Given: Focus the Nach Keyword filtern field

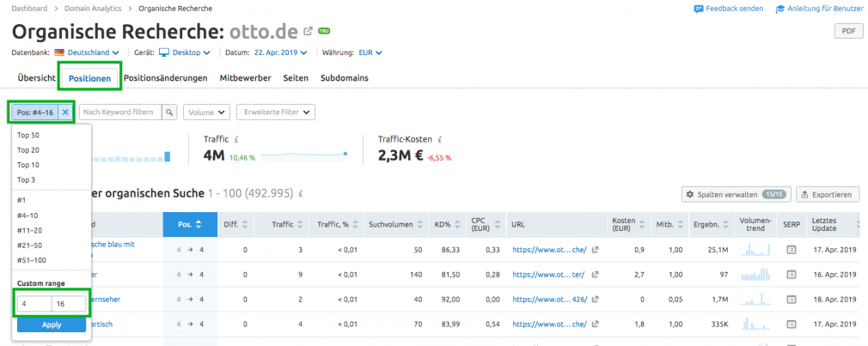Looking at the screenshot, I should [x=120, y=112].
